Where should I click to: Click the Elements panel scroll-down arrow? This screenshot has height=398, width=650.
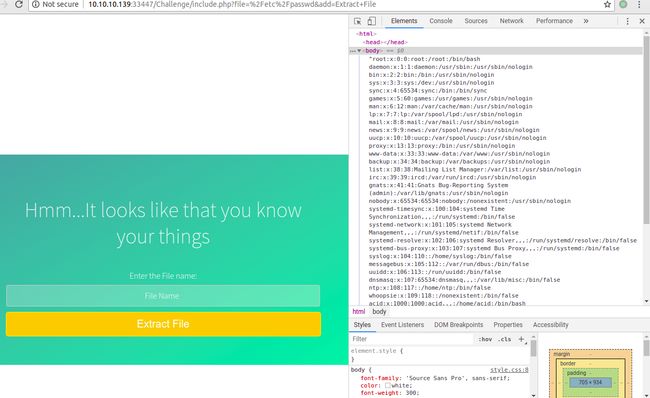click(646, 301)
